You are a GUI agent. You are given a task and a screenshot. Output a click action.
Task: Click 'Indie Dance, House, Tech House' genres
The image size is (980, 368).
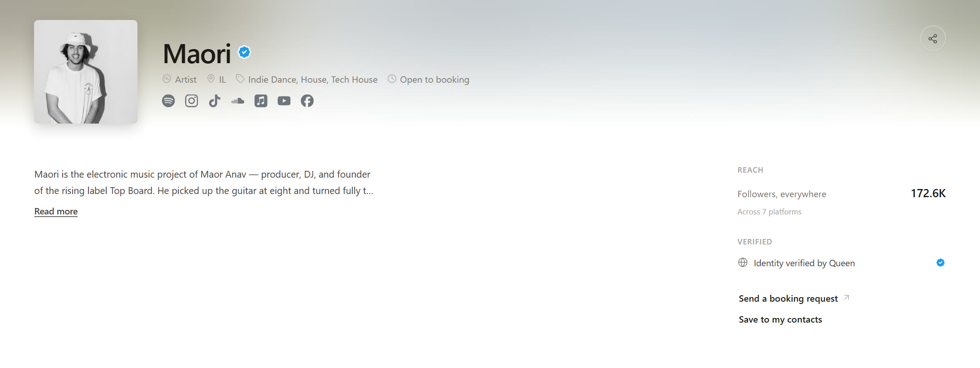coord(313,80)
